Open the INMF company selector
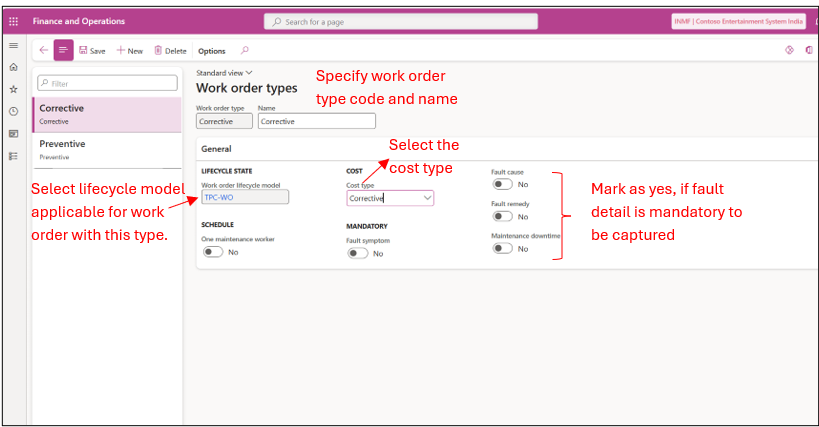The image size is (819, 427). tap(738, 21)
